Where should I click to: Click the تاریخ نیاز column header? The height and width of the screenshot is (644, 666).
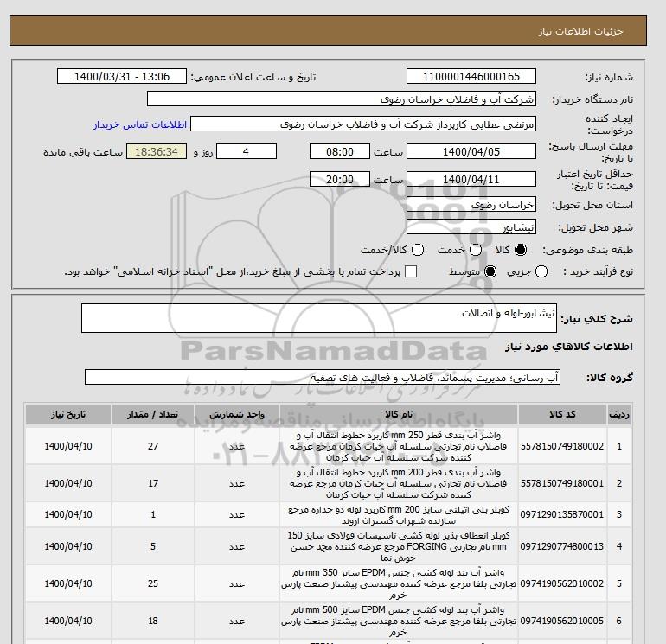pyautogui.click(x=68, y=414)
